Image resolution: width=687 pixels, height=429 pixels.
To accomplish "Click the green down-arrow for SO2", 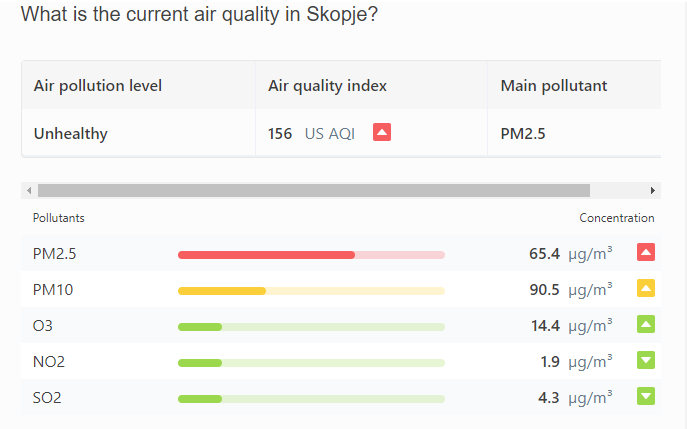I will coord(646,397).
